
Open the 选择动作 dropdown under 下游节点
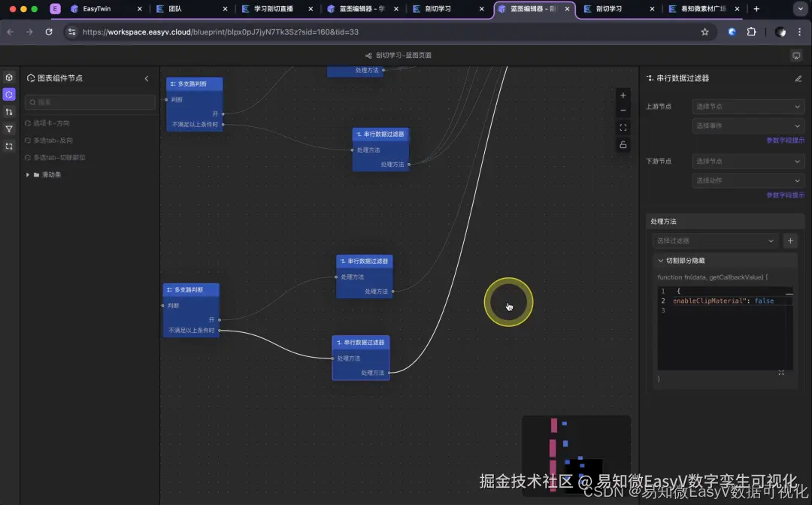click(748, 180)
